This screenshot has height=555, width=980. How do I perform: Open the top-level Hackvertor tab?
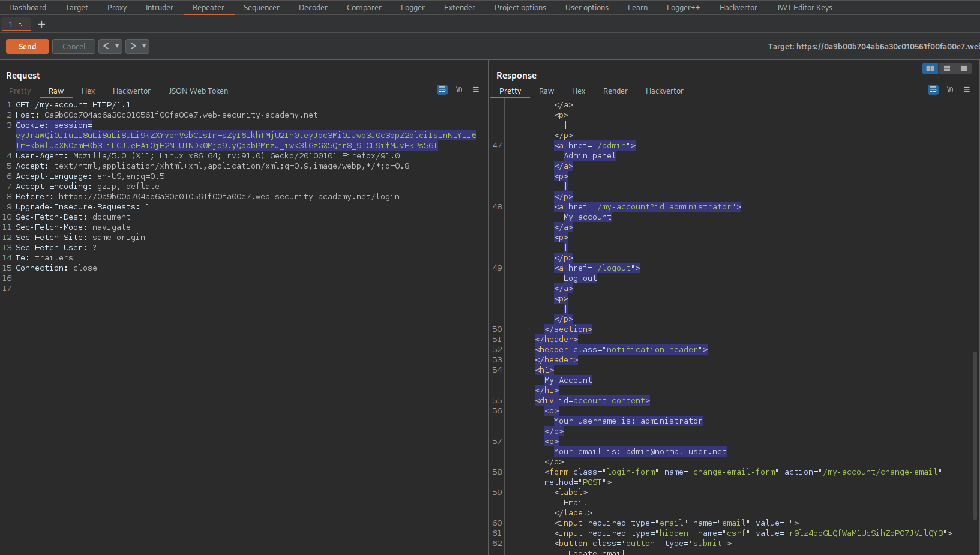(x=738, y=8)
